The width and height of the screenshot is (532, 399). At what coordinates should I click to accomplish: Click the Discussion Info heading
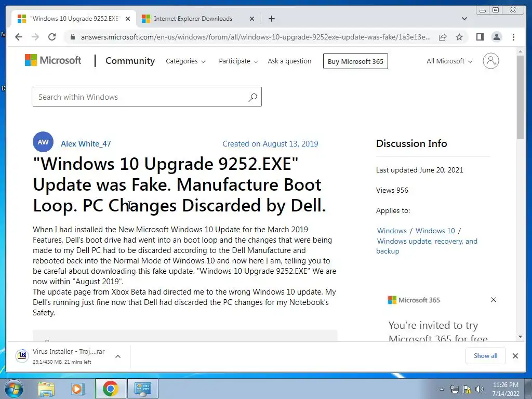411,143
